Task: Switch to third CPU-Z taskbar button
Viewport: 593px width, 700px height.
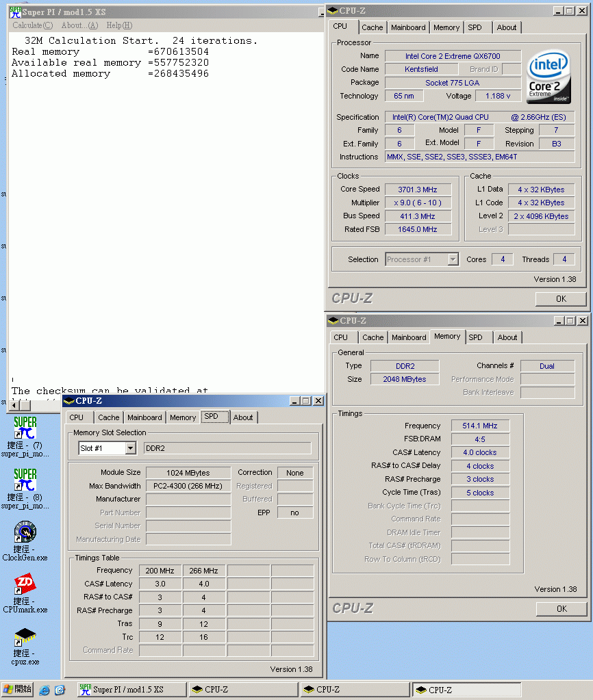Action: tap(467, 690)
